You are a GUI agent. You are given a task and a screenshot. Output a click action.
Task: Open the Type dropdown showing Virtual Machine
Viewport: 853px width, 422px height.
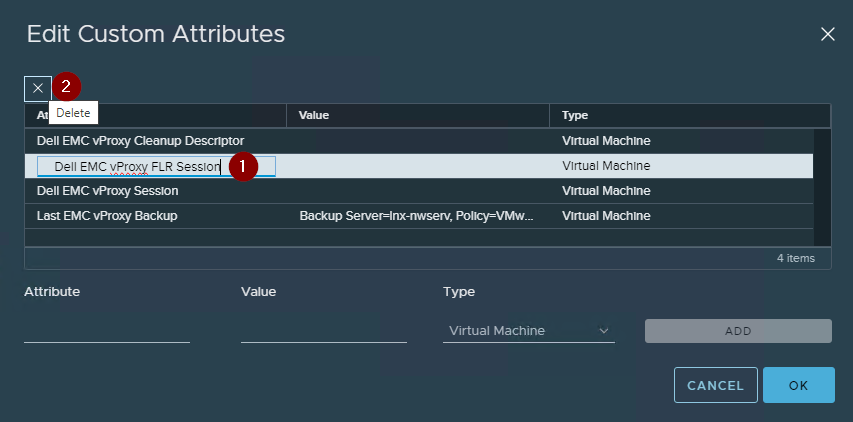527,331
